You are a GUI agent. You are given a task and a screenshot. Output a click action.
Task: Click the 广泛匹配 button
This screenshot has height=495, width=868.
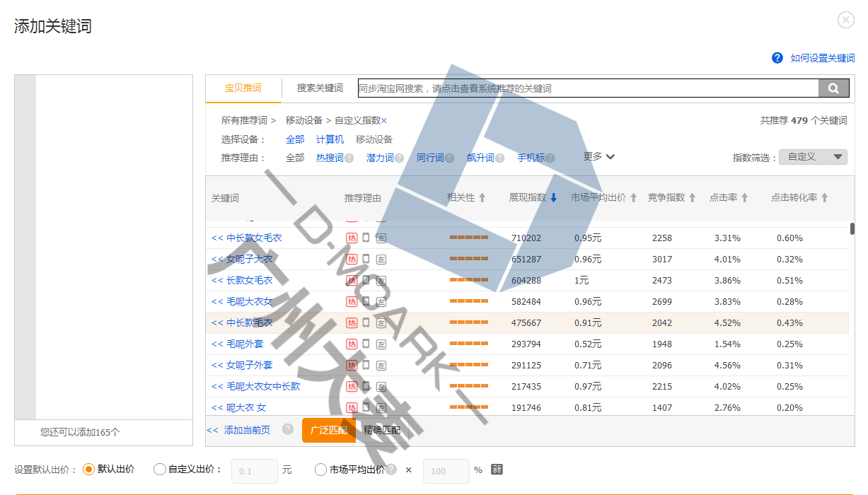tap(329, 430)
